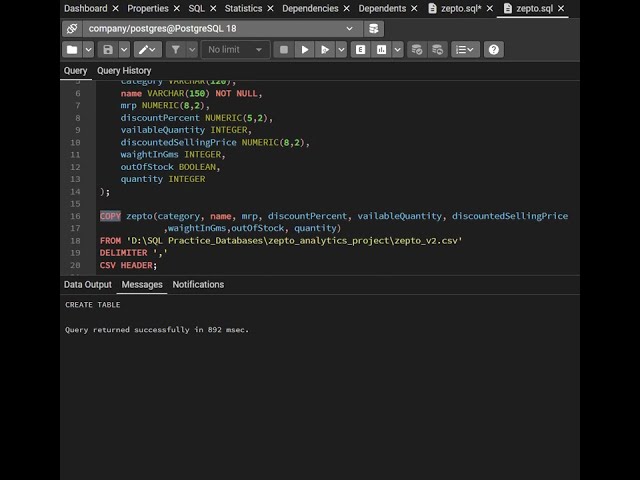The image size is (640, 480).
Task: Click the 'Query returned successfully' message
Action: pyautogui.click(x=157, y=330)
